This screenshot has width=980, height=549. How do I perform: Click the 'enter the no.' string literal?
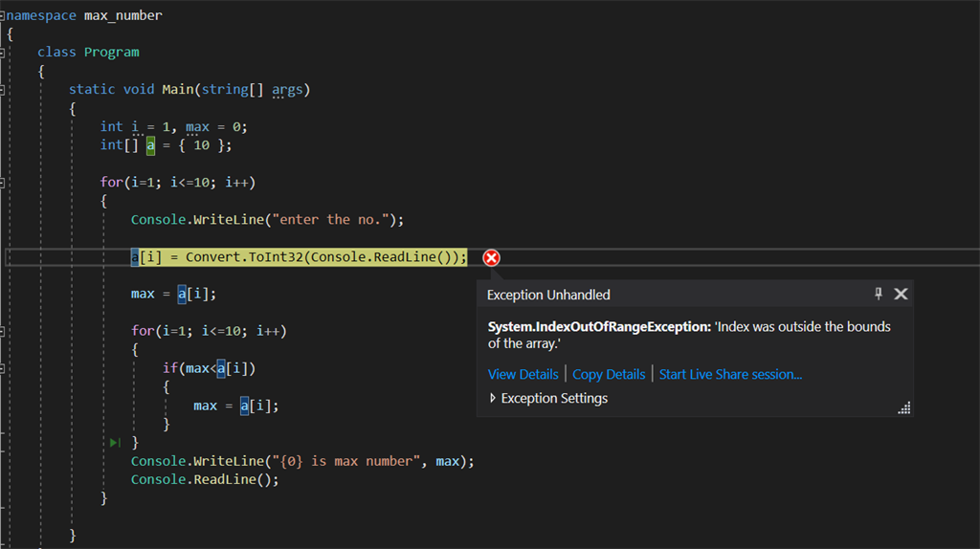click(330, 220)
